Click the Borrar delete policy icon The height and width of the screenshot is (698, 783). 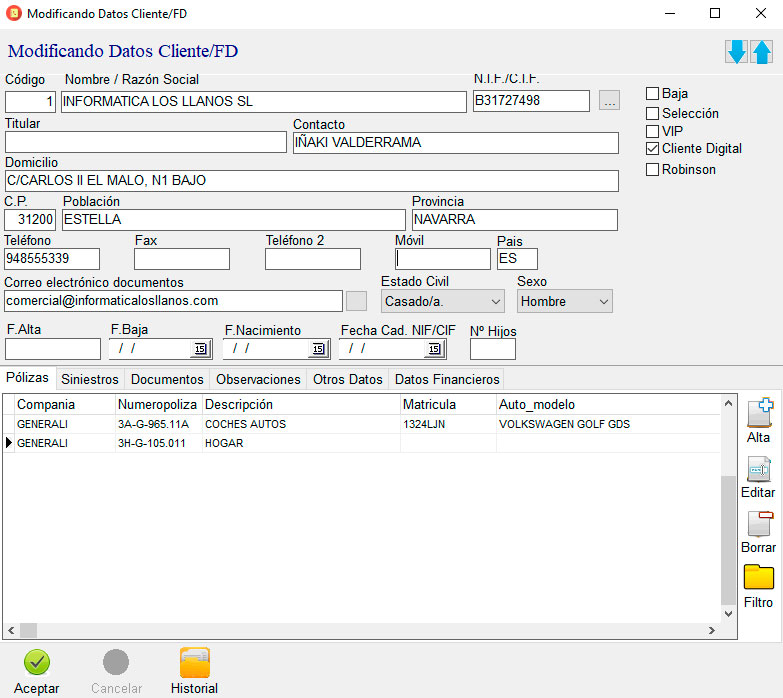click(x=760, y=523)
